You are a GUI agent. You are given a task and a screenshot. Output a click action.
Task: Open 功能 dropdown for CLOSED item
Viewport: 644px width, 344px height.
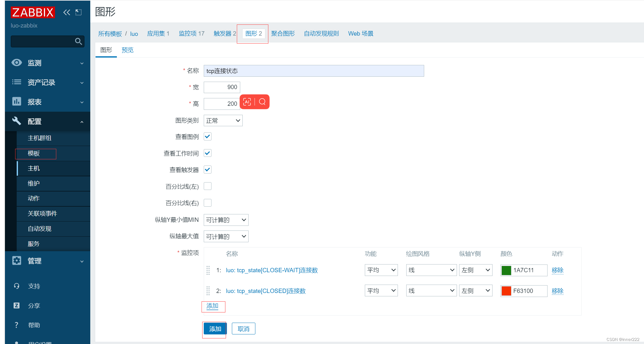click(x=381, y=291)
